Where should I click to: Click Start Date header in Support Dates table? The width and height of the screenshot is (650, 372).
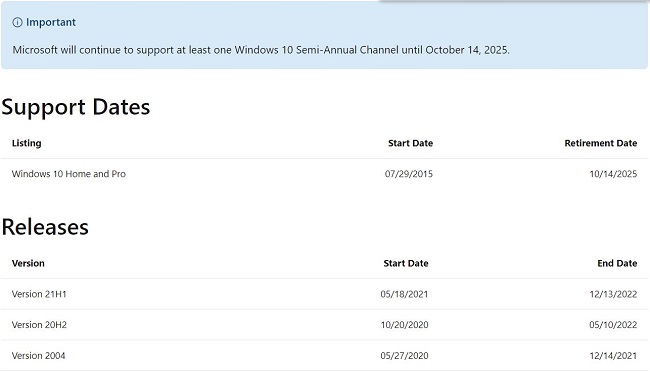click(410, 143)
